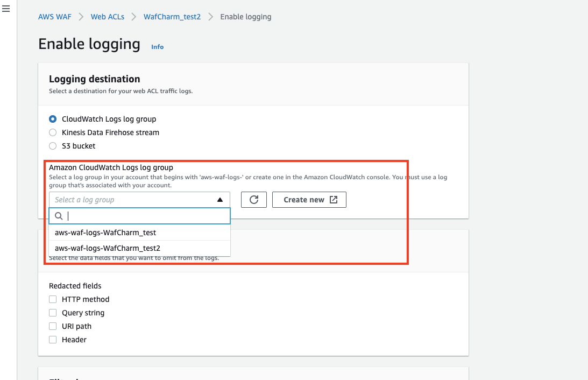Choose aws-waf-logs-WafCharm_test from the list
Viewport: 588px width, 380px height.
point(139,233)
